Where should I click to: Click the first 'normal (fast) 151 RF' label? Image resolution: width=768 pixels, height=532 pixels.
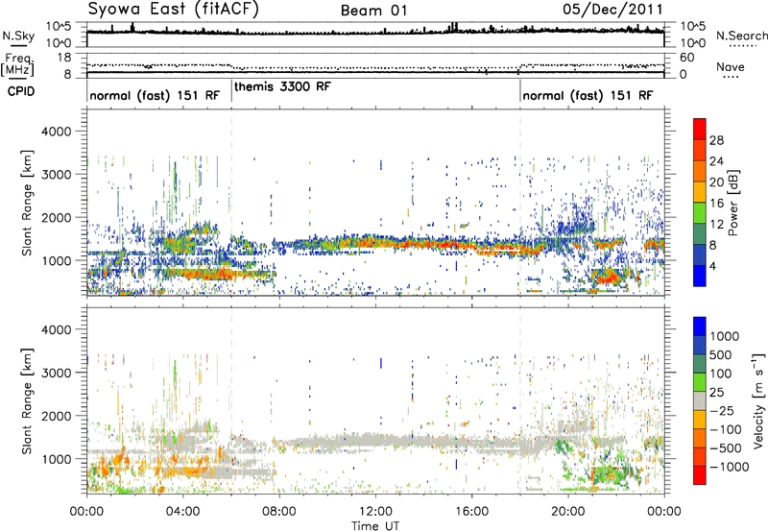click(155, 95)
